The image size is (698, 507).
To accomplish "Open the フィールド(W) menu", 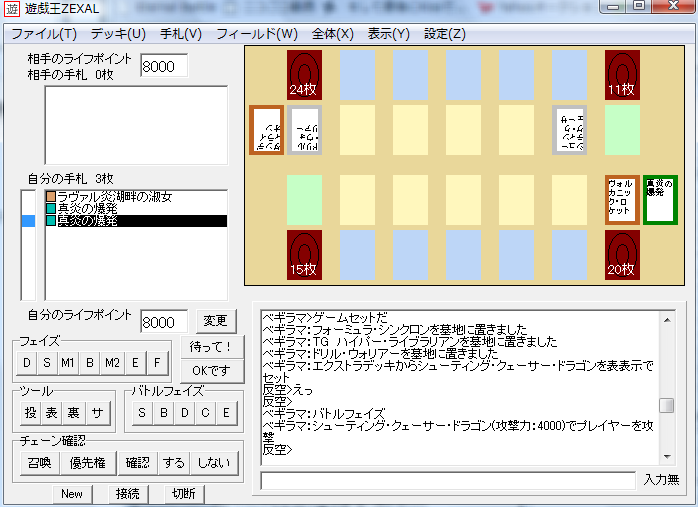I will (x=257, y=34).
